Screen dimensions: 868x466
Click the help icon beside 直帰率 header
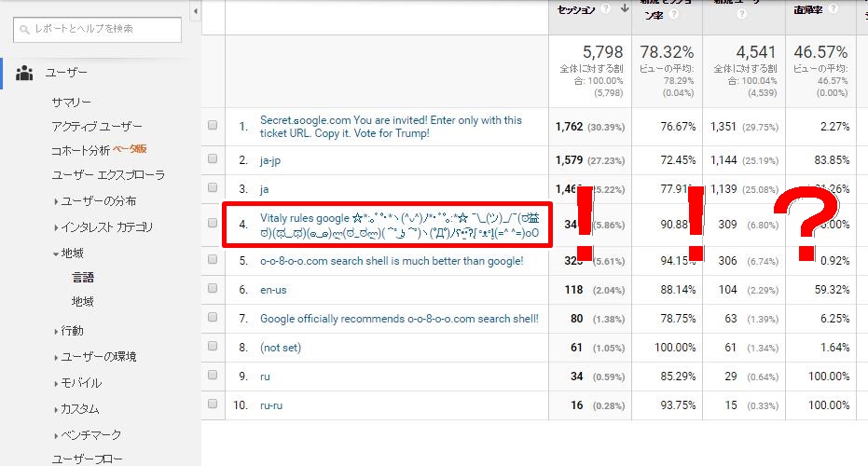coord(834,8)
